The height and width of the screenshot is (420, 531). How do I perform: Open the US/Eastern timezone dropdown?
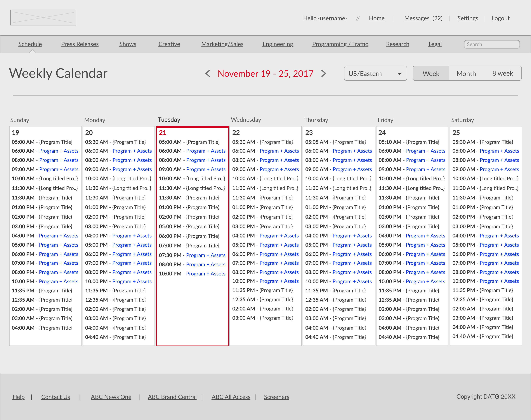coord(375,73)
